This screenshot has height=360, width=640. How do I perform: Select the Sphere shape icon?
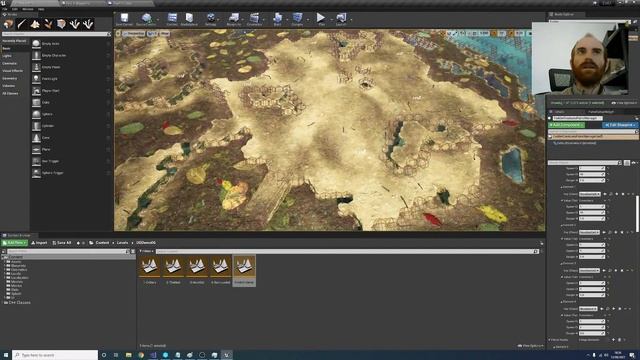(36, 114)
